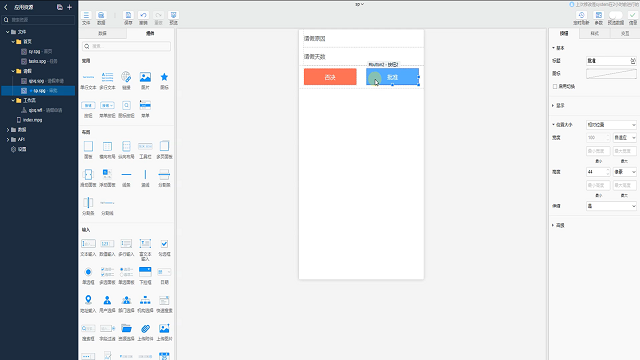Collapse the 文件 root folder in tree
The image size is (640, 360).
tap(7, 32)
